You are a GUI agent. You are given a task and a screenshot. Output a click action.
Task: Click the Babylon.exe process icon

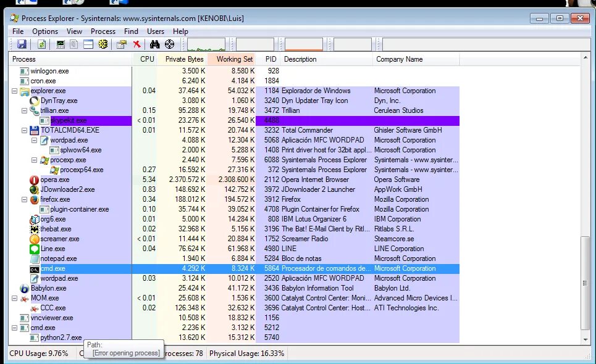[x=24, y=288]
